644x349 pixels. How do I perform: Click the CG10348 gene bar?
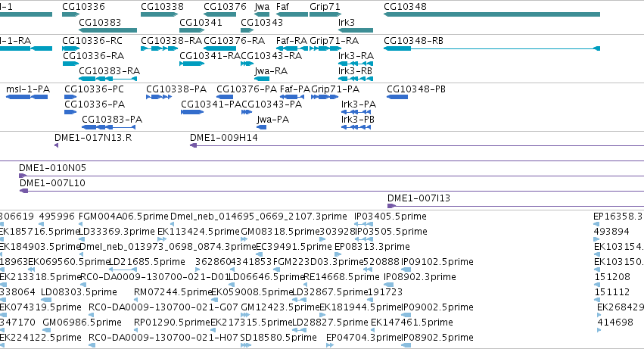point(492,14)
